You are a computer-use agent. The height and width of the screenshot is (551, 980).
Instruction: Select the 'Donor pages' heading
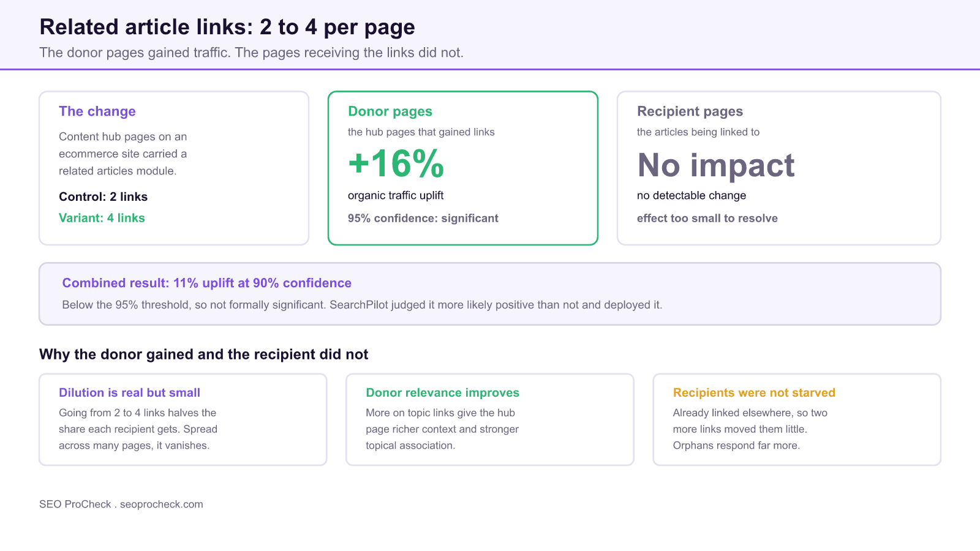coord(390,111)
